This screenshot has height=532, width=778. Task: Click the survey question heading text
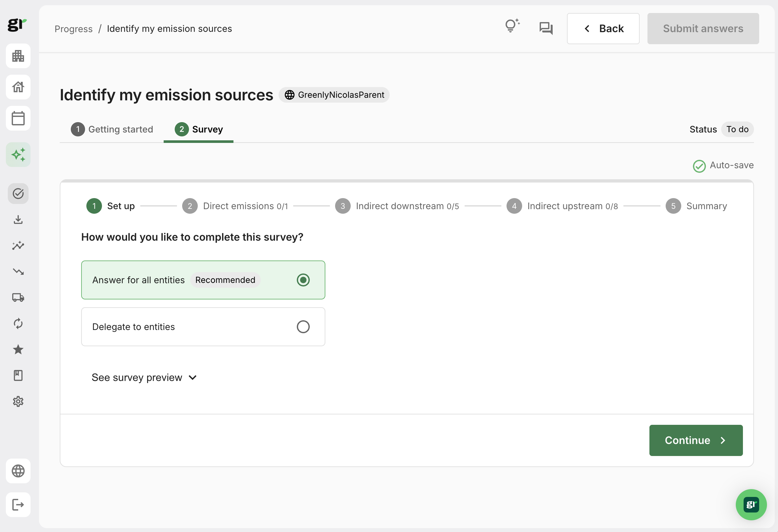click(x=192, y=237)
